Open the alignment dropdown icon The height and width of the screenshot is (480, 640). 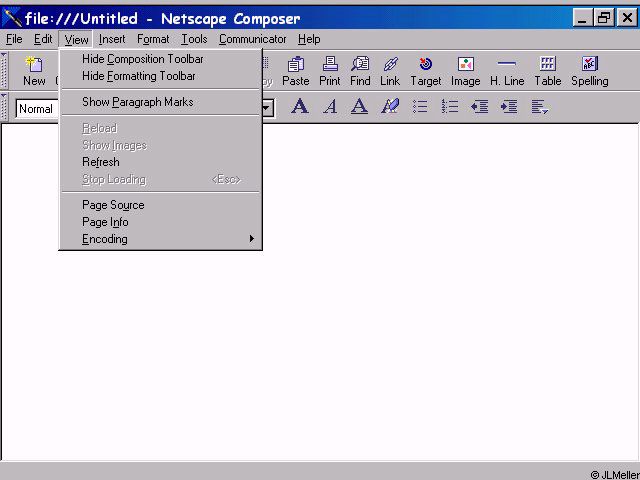[x=540, y=107]
